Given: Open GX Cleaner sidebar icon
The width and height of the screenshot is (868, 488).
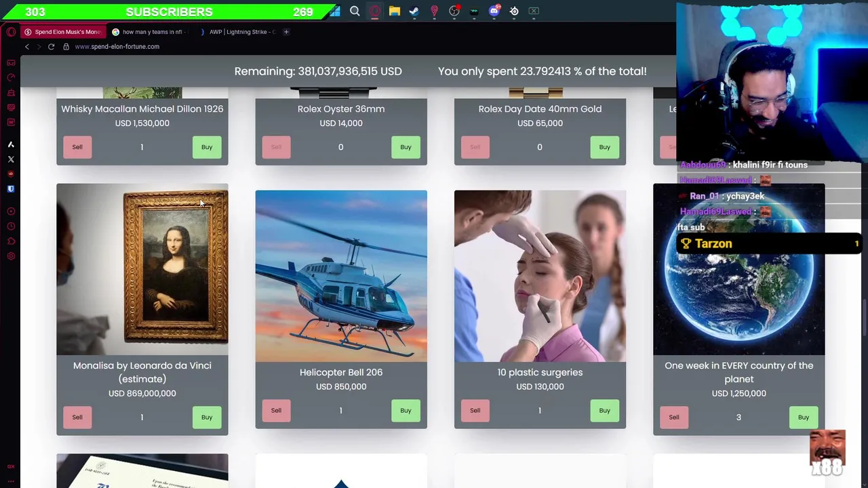Looking at the screenshot, I should pos(11,92).
